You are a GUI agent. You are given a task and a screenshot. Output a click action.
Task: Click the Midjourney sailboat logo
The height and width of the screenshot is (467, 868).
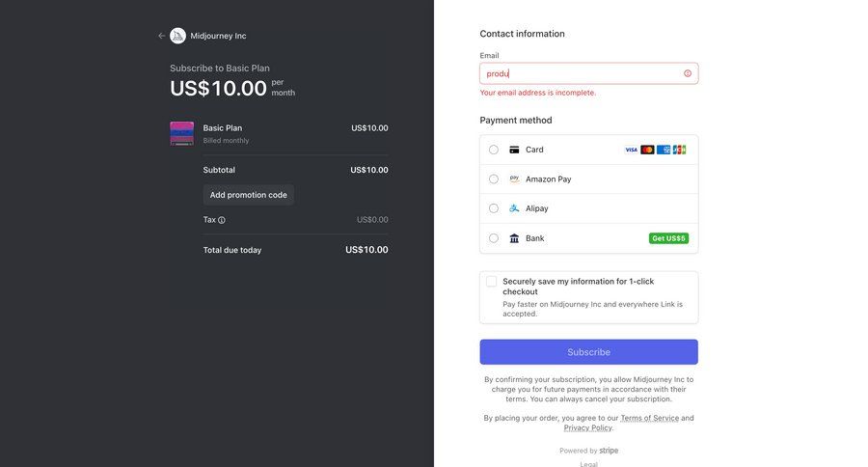(177, 36)
